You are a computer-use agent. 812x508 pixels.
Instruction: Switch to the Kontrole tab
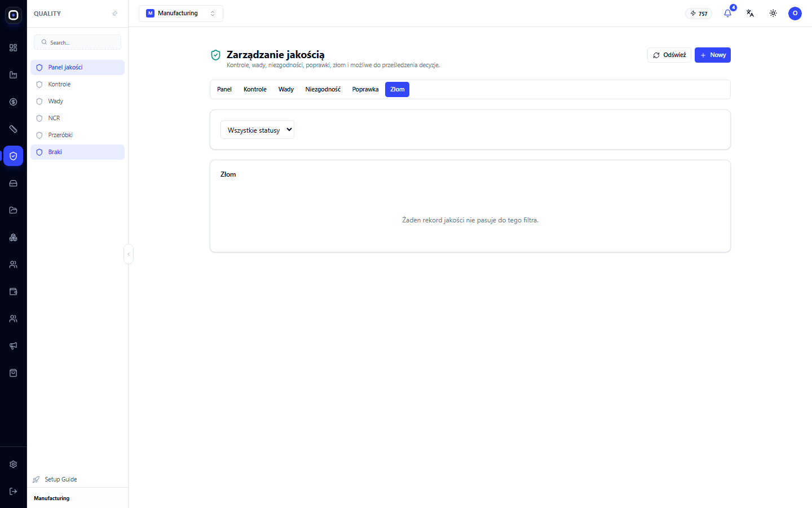(255, 89)
